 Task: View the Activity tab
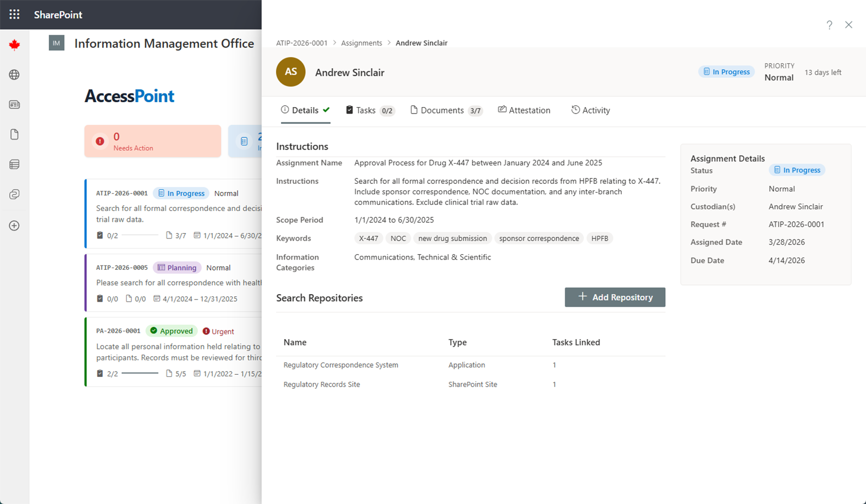[x=591, y=110]
